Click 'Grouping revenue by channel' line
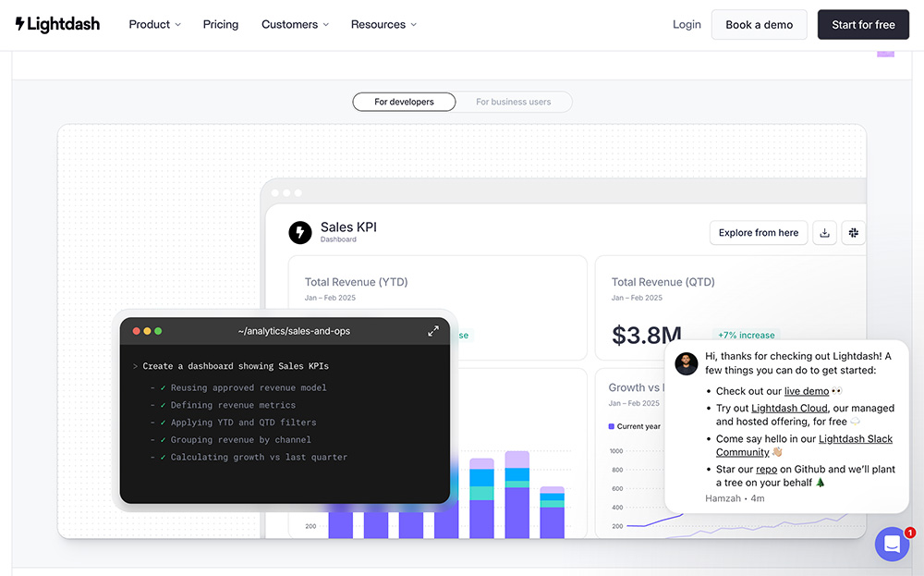924x576 pixels. click(240, 440)
